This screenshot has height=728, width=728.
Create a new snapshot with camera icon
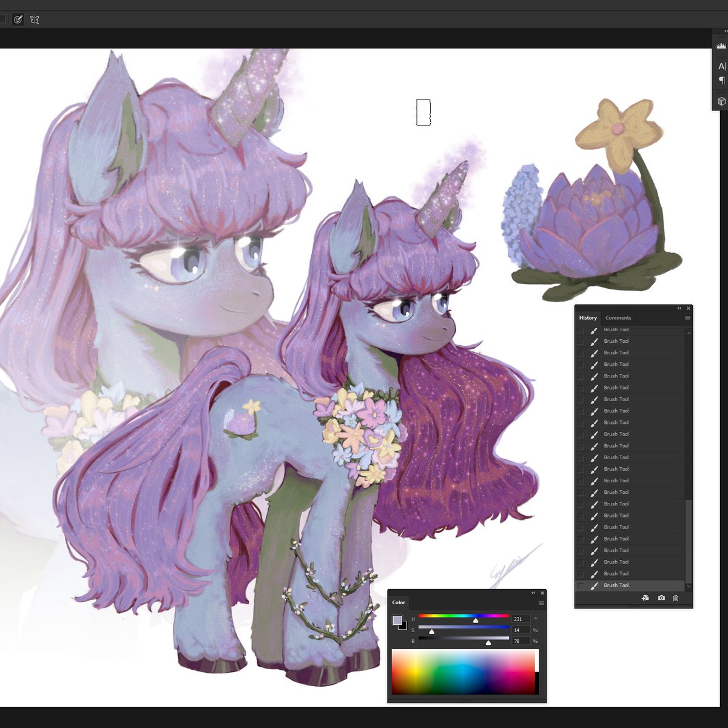[x=661, y=598]
